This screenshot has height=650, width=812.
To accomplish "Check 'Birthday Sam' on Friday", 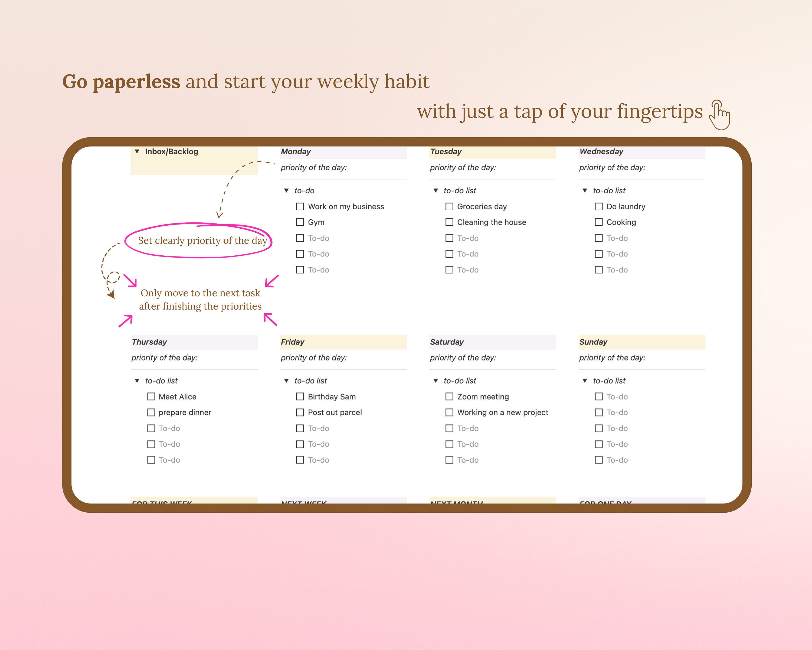I will pyautogui.click(x=300, y=396).
